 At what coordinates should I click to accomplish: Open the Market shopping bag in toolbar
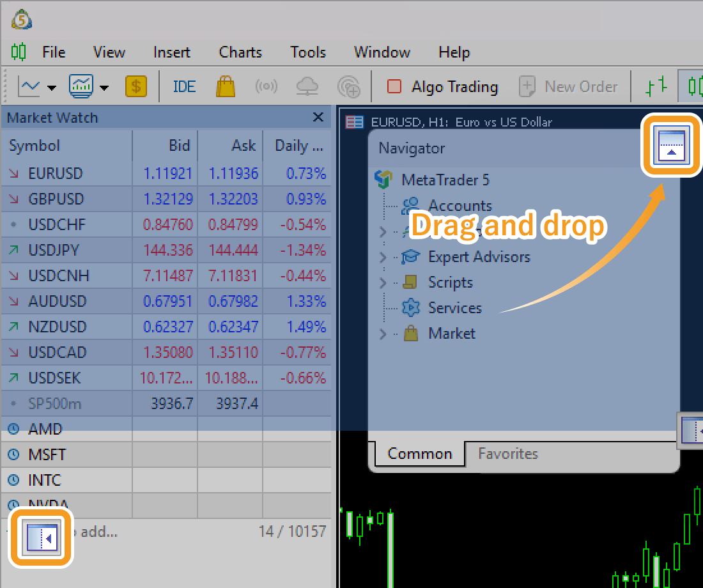click(x=225, y=86)
